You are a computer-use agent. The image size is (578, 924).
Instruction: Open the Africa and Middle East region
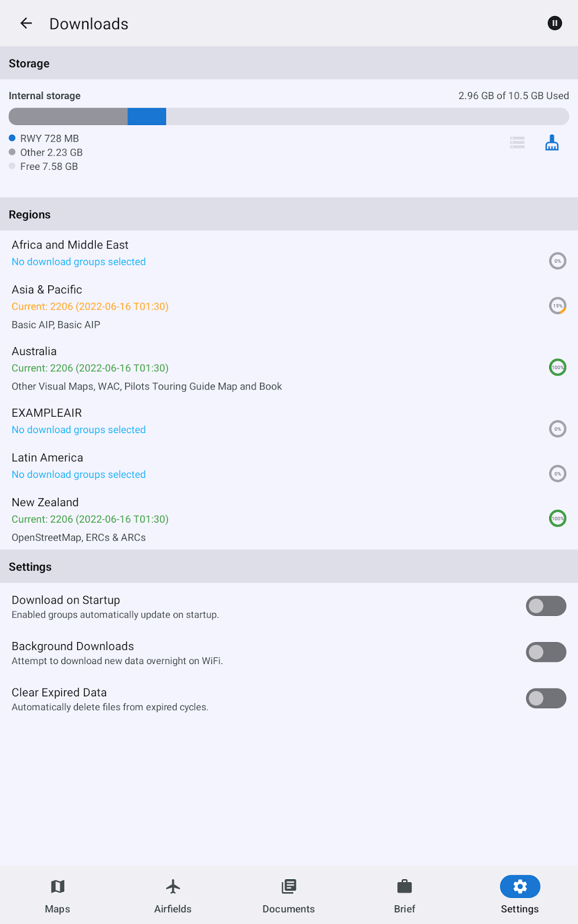pyautogui.click(x=70, y=245)
